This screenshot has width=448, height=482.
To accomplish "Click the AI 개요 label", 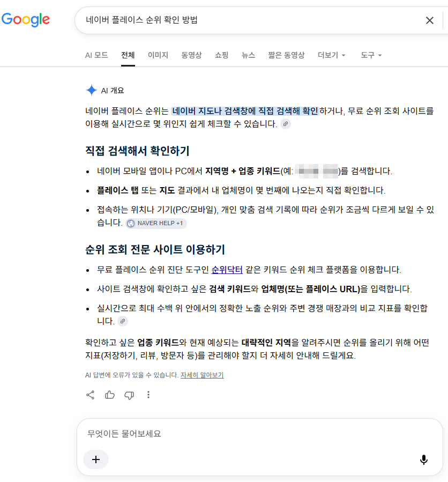I will point(113,91).
